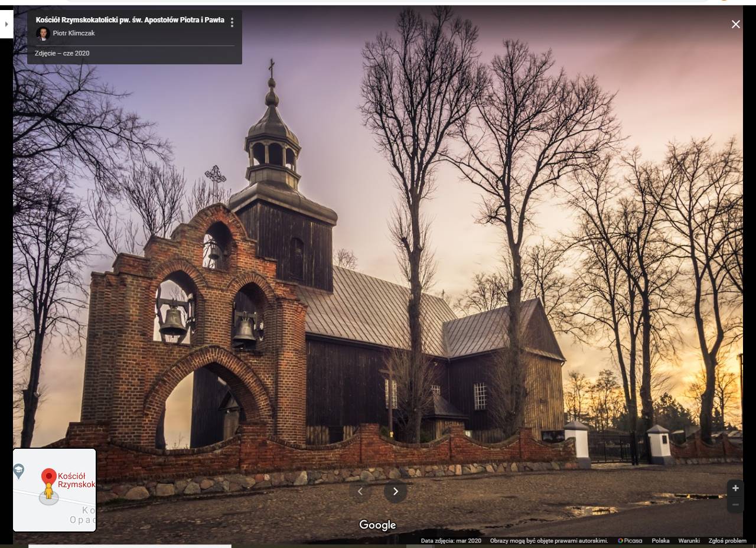Click the yellow Pegman on the minimap
This screenshot has width=756, height=548.
49,491
